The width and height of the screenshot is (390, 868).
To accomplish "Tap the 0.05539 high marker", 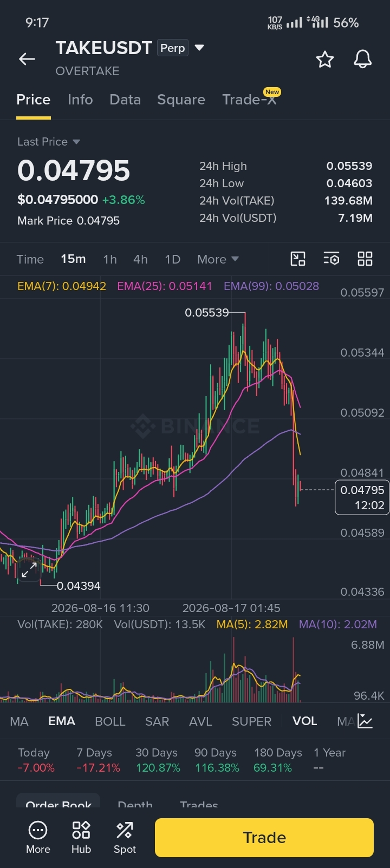I will point(206,313).
